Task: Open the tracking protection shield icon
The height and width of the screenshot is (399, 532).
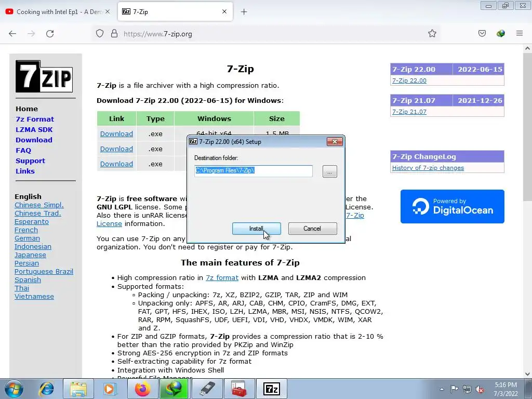Action: tap(99, 34)
